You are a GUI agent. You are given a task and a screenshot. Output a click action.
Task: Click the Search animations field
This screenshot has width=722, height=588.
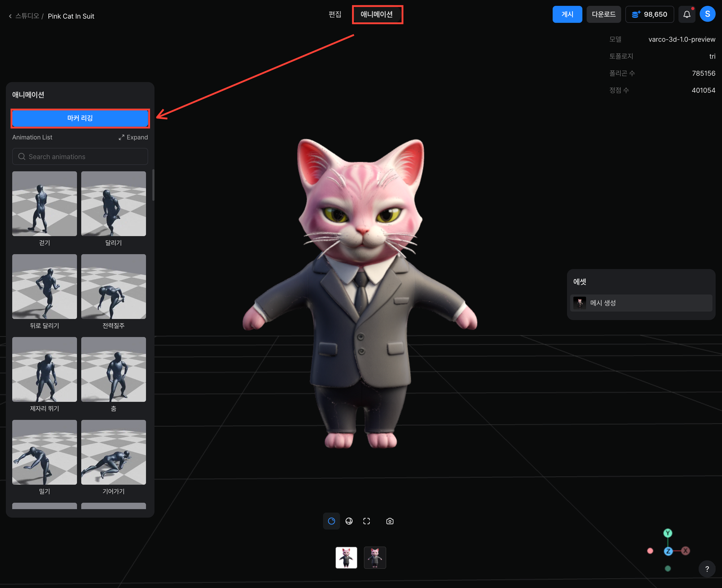coord(80,156)
